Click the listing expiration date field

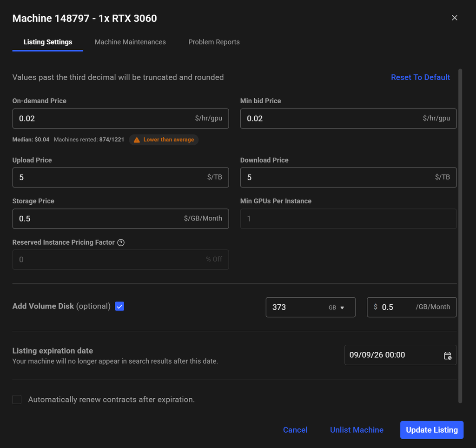pos(400,355)
